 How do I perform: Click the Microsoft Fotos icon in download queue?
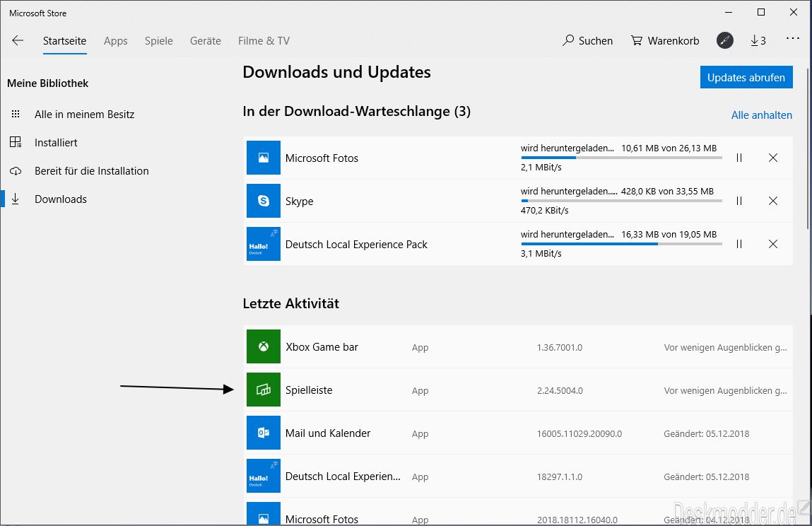pos(263,158)
